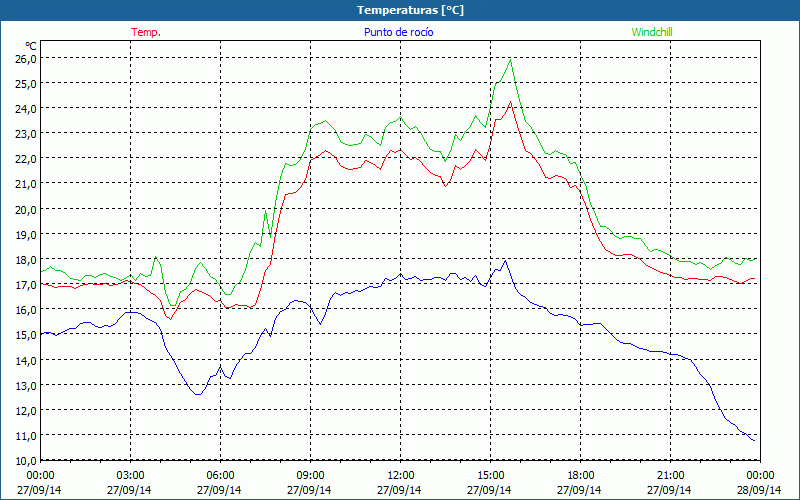Screen dimensions: 800x500
Task: Click the 11,0 y-axis value
Action: (27, 436)
